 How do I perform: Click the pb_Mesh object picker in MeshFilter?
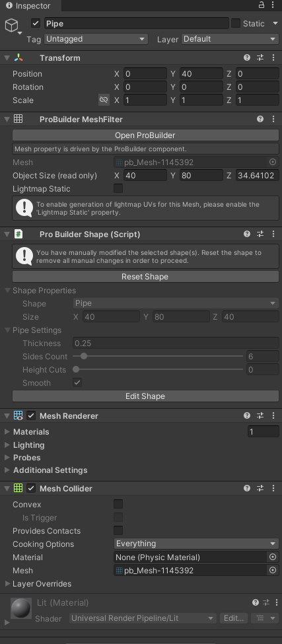273,162
